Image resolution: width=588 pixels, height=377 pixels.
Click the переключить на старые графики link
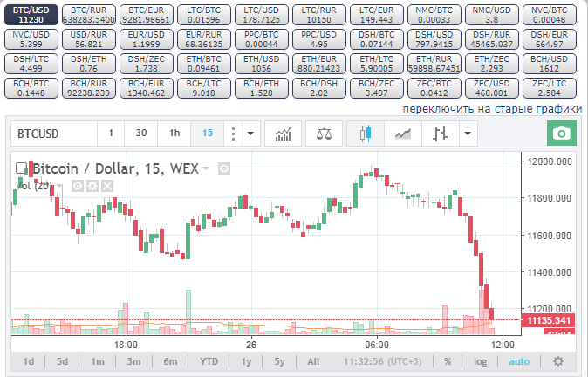click(492, 109)
